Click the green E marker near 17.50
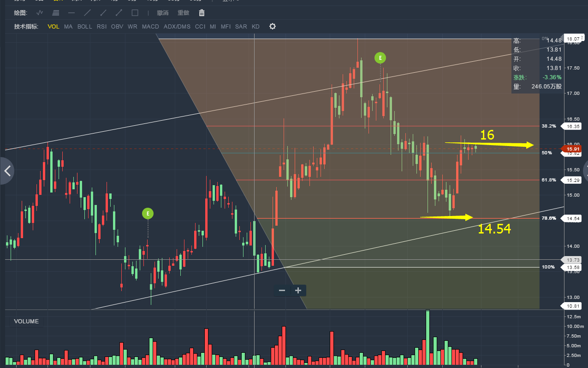This screenshot has height=368, width=588. click(x=380, y=58)
